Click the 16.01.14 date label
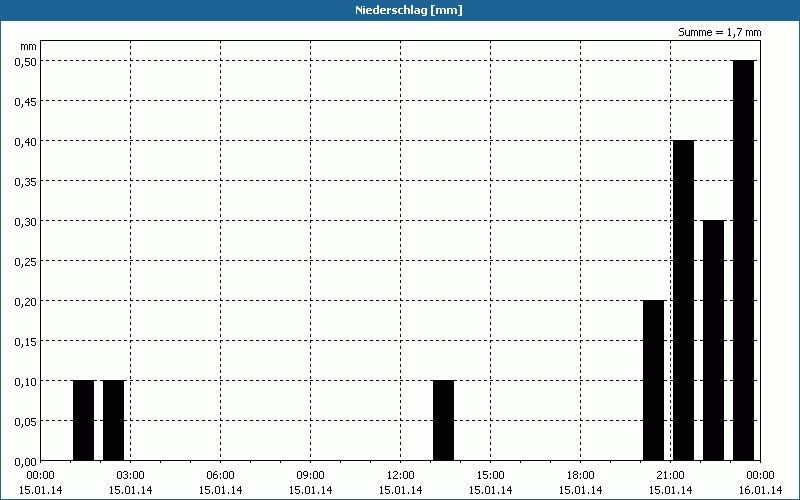This screenshot has height=500, width=800. coord(760,490)
